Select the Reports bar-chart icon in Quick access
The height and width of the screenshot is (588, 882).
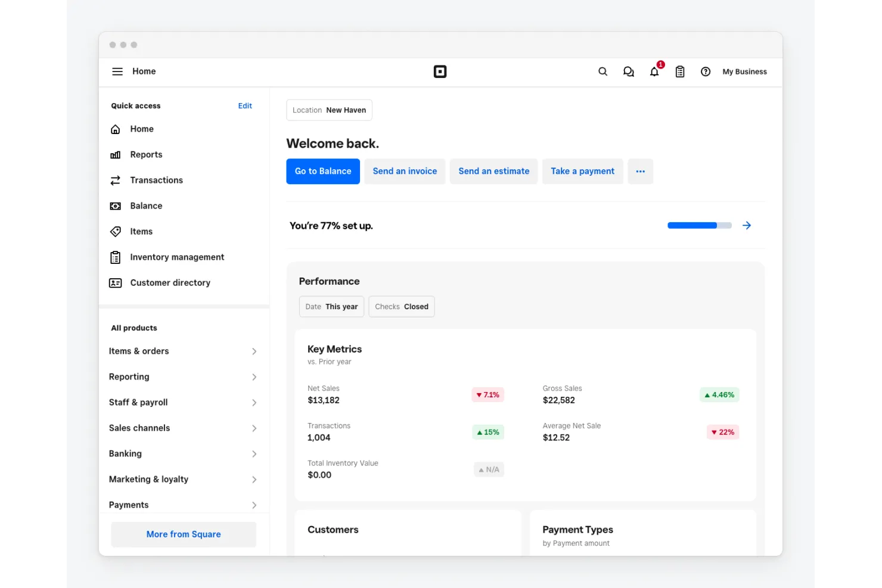pyautogui.click(x=116, y=154)
